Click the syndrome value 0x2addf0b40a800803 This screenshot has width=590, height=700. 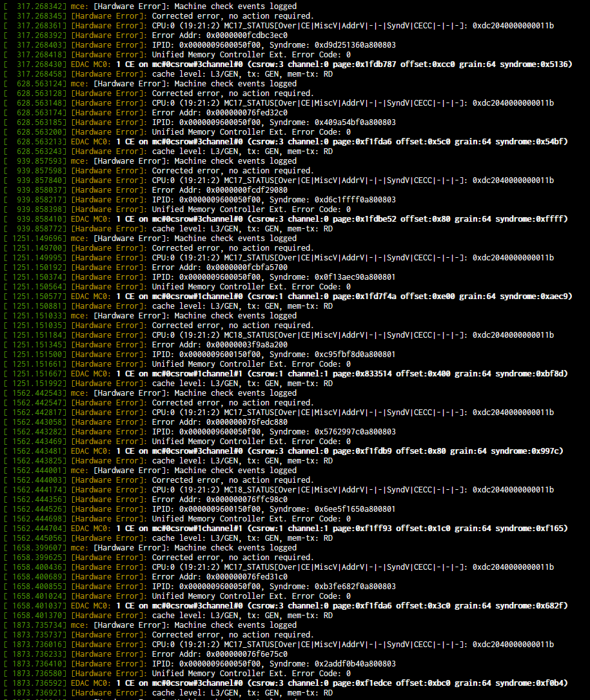355,664
